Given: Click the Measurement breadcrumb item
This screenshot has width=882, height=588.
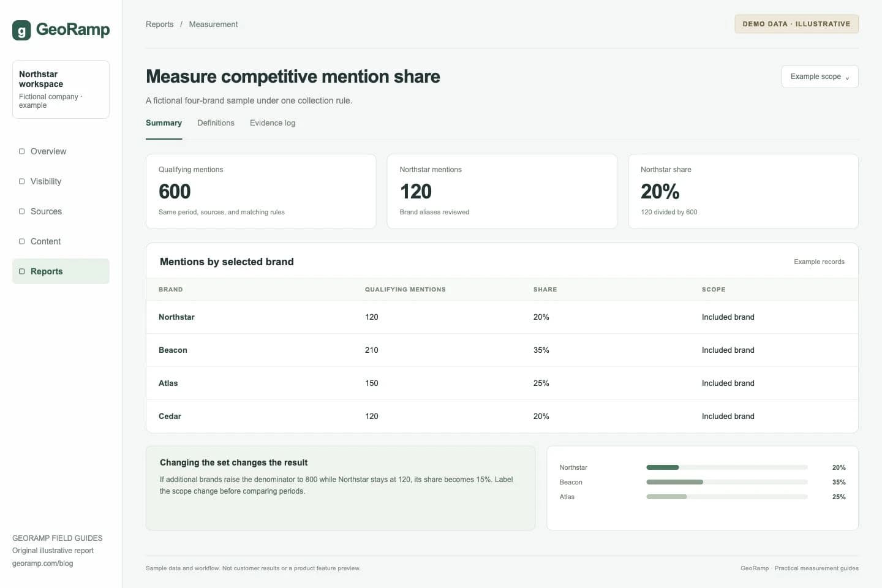Looking at the screenshot, I should pyautogui.click(x=213, y=24).
